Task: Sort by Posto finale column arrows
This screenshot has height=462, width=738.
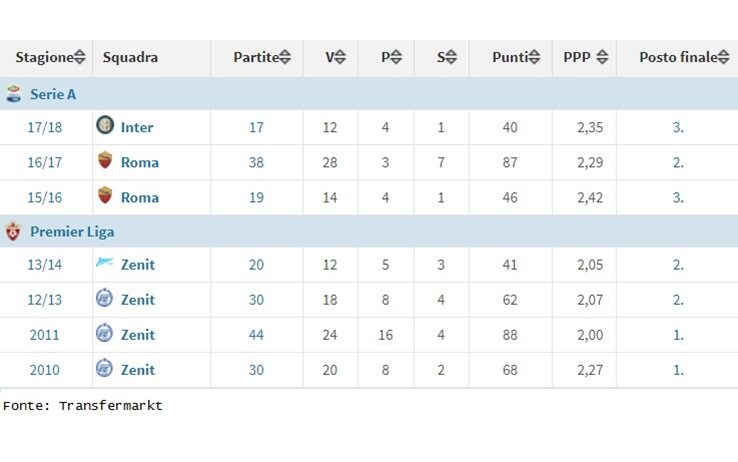Action: 723,57
